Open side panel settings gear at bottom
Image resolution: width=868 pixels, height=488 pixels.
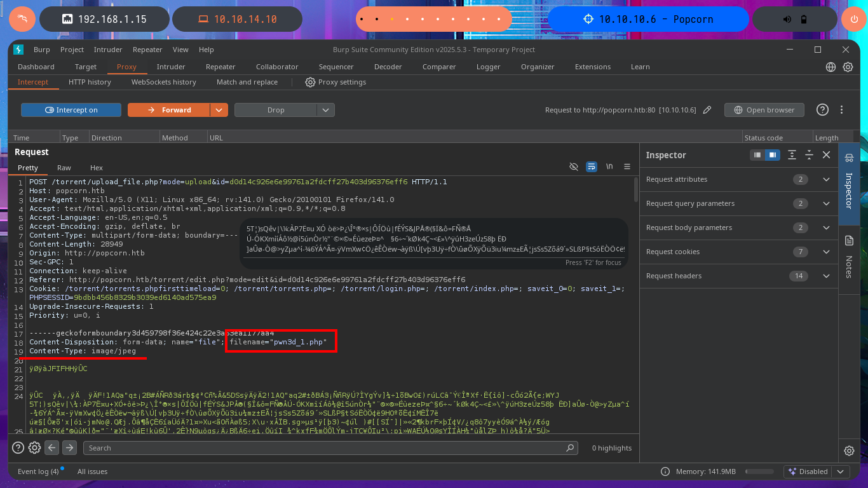coord(849,451)
